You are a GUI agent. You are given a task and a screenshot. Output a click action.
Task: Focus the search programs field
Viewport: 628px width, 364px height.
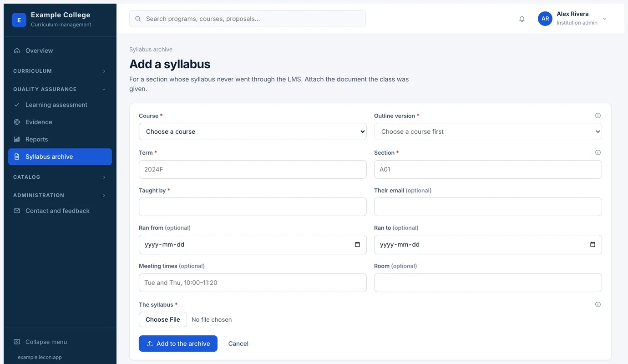[248, 19]
